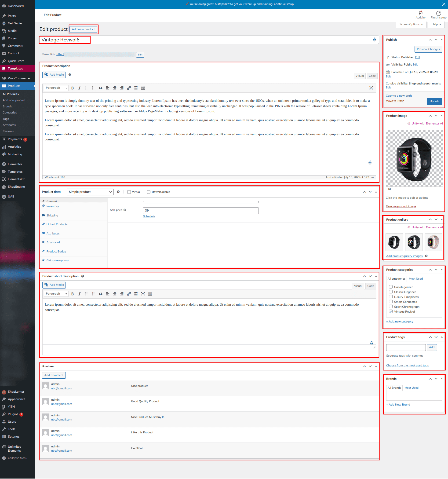Viewport: 448px width, 479px height.
Task: Open the Linked Products tab in Product data
Action: (x=57, y=225)
